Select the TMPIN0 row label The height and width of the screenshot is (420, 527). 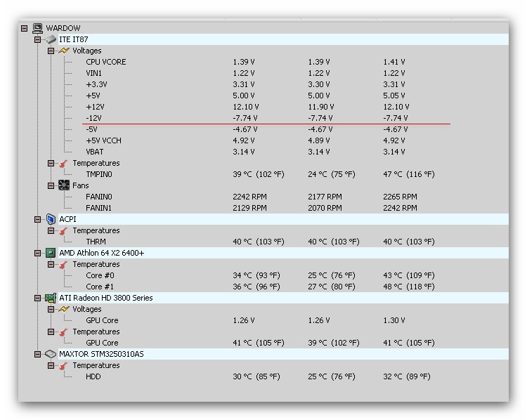click(99, 174)
